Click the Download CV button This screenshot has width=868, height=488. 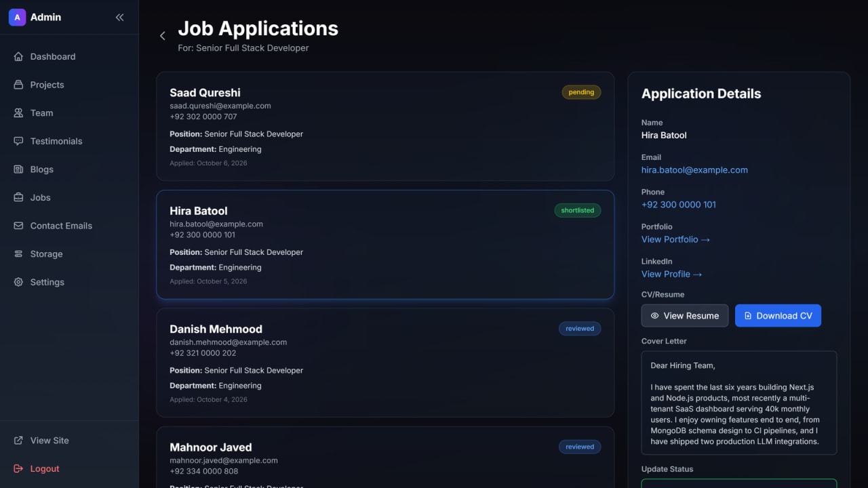coord(778,316)
